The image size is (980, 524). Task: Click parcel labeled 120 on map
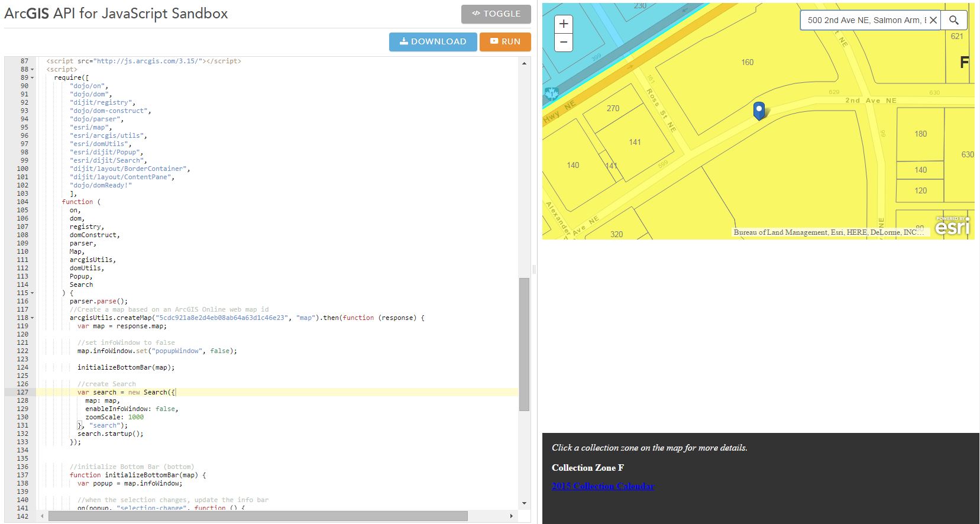pos(920,190)
